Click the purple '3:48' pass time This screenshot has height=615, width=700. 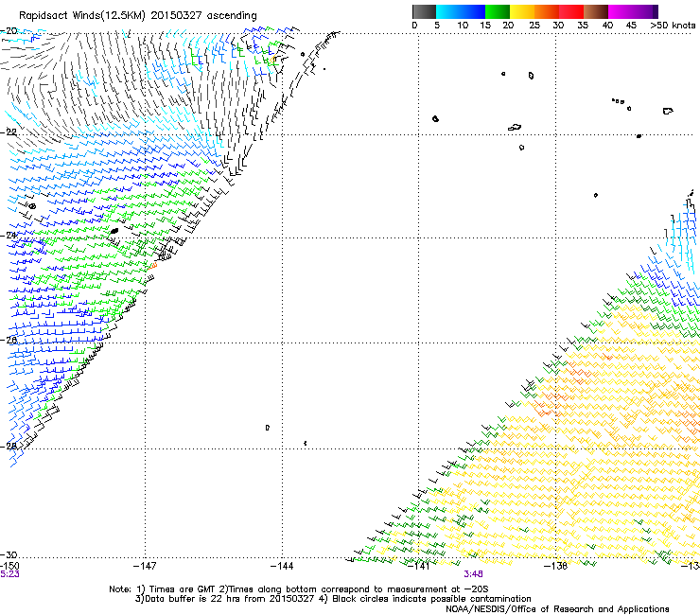[473, 574]
